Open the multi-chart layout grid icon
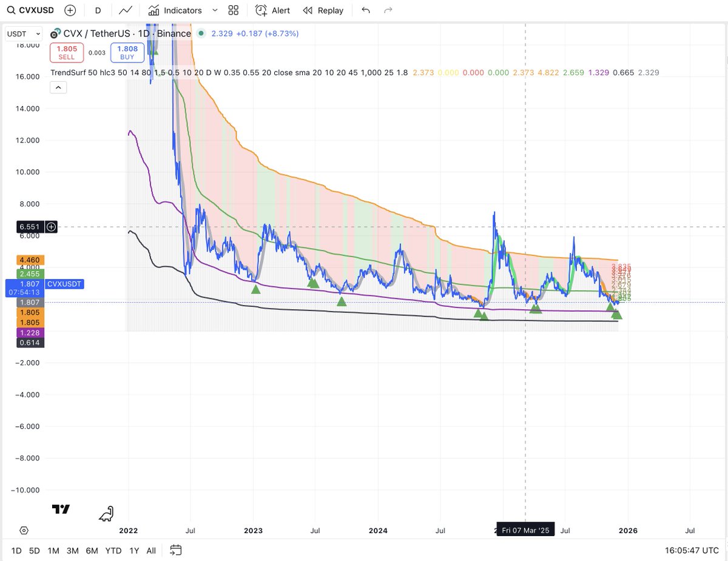 pos(234,10)
